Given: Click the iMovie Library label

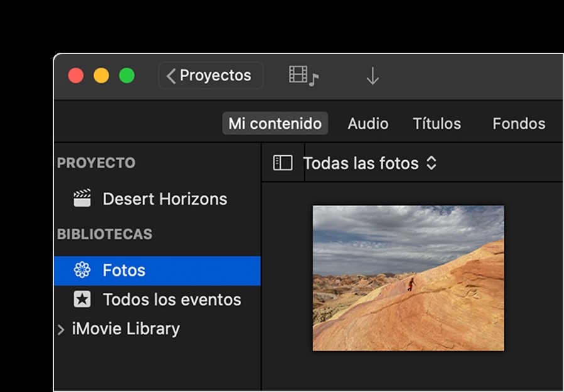Looking at the screenshot, I should 126,329.
